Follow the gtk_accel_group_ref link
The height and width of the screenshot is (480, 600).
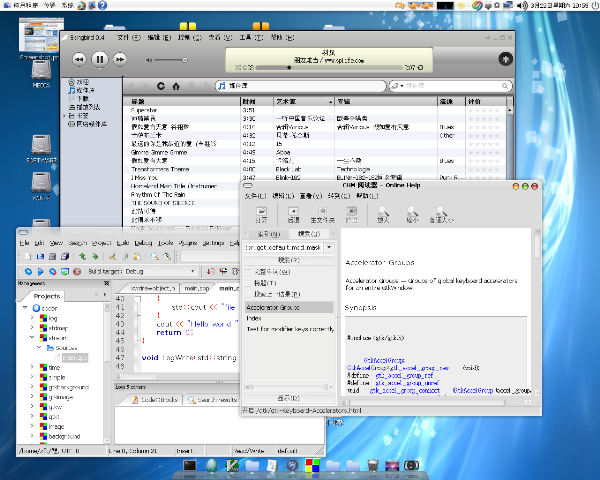coord(404,376)
